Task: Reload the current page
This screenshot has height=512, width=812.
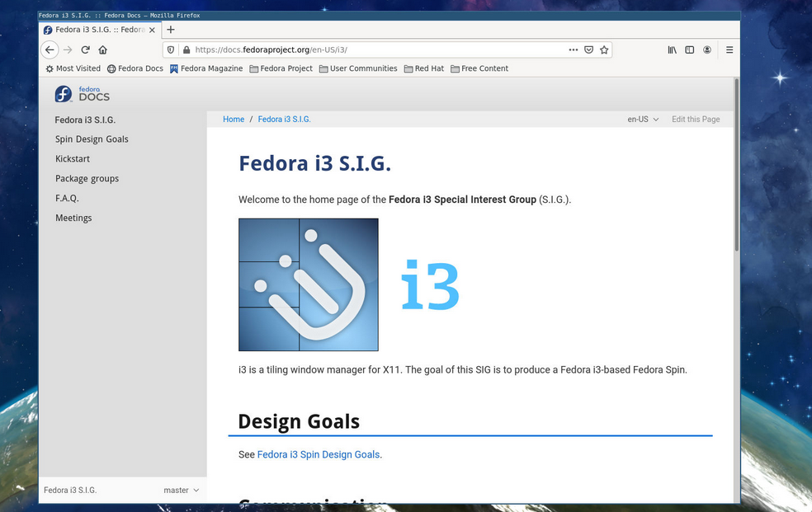Action: pos(85,49)
